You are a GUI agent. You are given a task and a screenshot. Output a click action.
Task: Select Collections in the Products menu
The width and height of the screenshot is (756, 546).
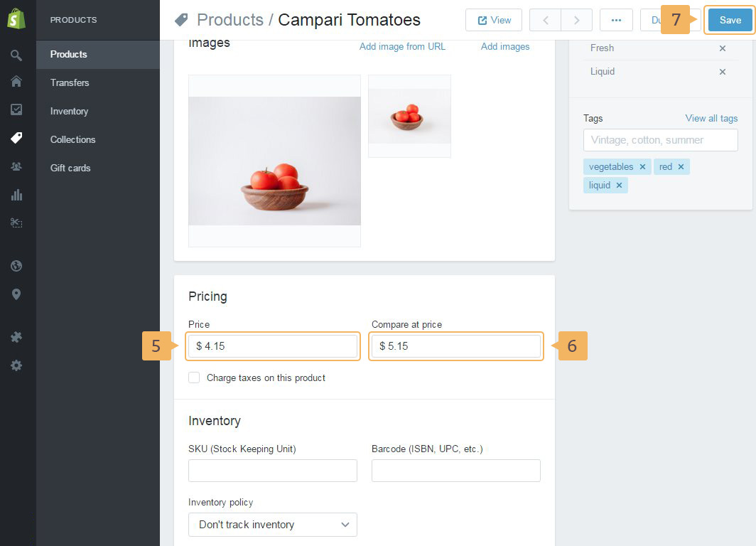pos(72,139)
